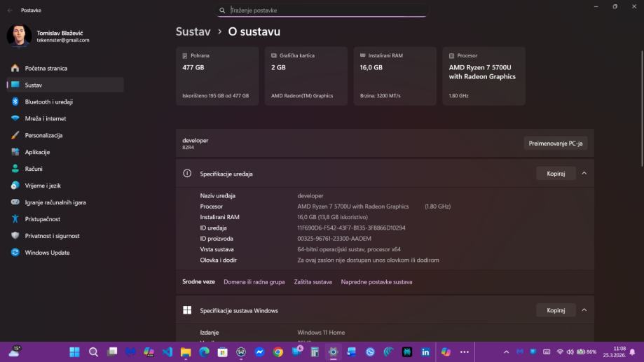Collapse the Specifikacije uređaja section

(584, 174)
